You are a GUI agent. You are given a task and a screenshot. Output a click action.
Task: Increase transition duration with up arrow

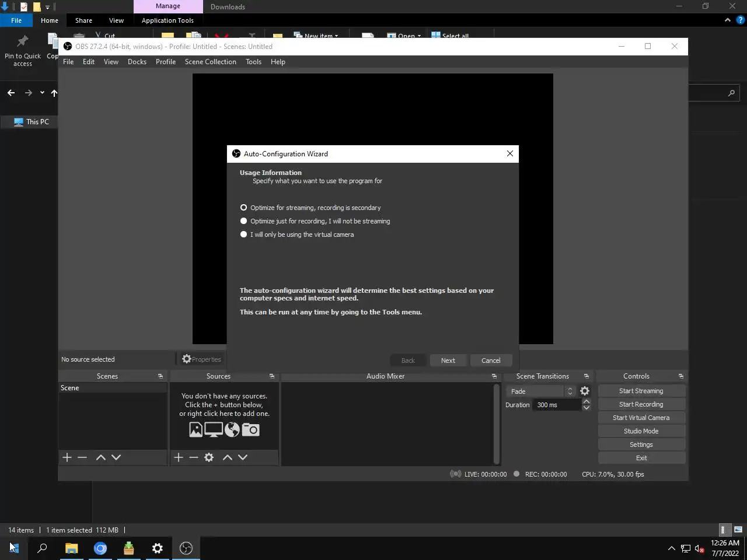tap(587, 401)
